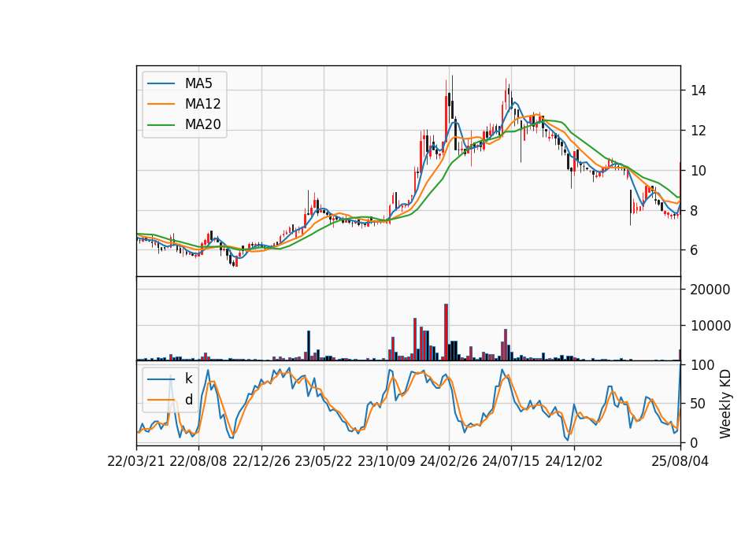Click the k legend label
756x543 pixels.
pos(188,379)
